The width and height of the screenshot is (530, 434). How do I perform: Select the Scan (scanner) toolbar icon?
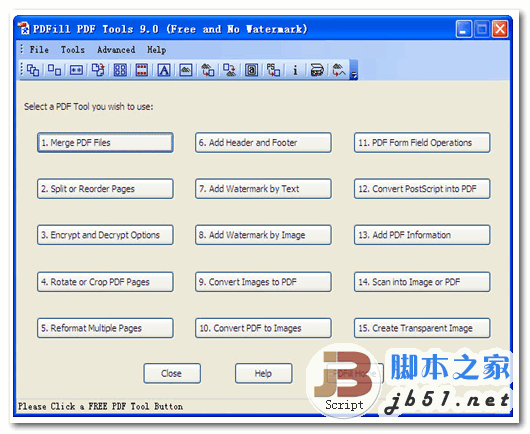pyautogui.click(x=317, y=70)
